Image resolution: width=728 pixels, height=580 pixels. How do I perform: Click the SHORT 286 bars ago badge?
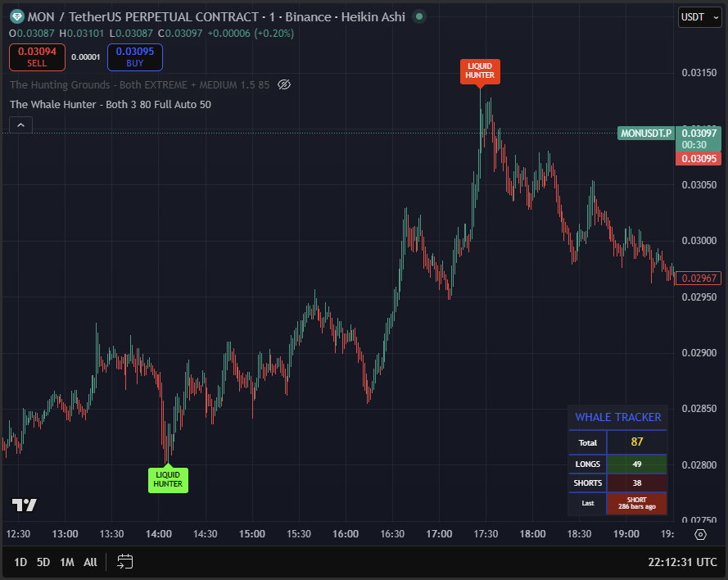[x=636, y=502]
